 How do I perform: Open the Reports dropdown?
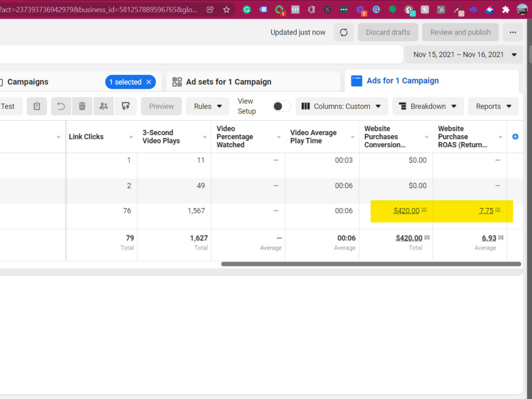click(x=493, y=106)
